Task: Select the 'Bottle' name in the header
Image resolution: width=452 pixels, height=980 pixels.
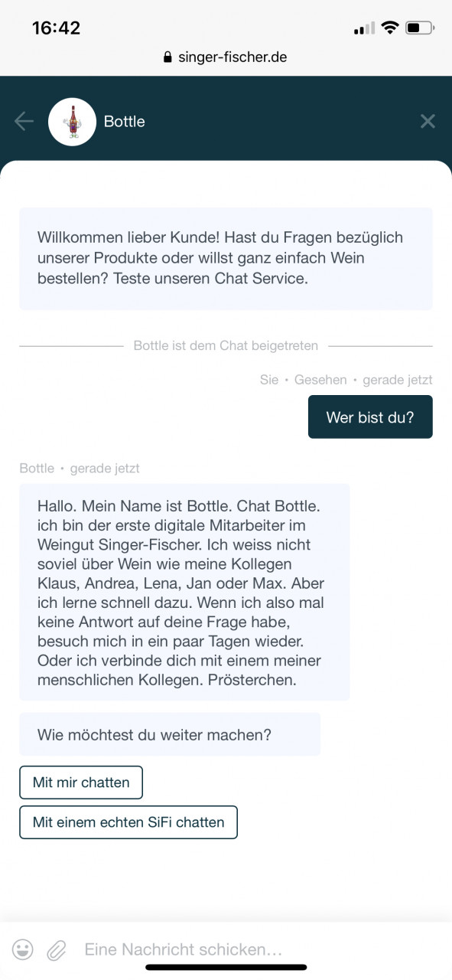Action: coord(125,121)
